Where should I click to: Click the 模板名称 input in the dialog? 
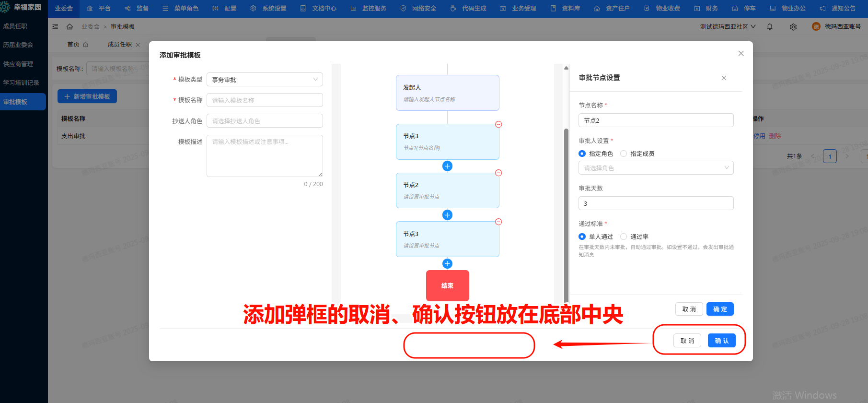pyautogui.click(x=265, y=100)
